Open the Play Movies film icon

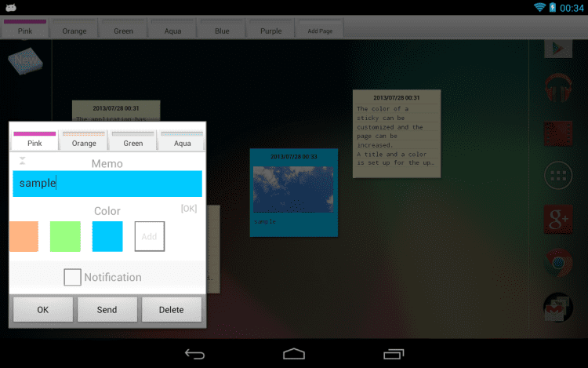tap(558, 133)
